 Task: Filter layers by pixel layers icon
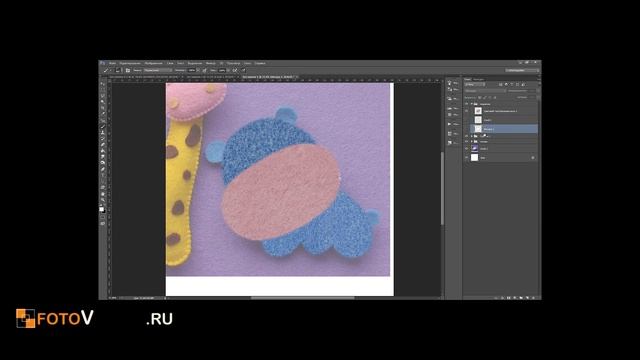[x=500, y=84]
